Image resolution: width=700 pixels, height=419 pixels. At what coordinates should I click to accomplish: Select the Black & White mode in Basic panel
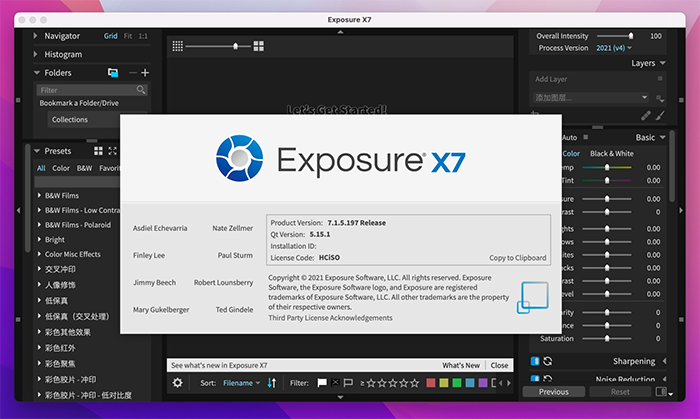[612, 153]
